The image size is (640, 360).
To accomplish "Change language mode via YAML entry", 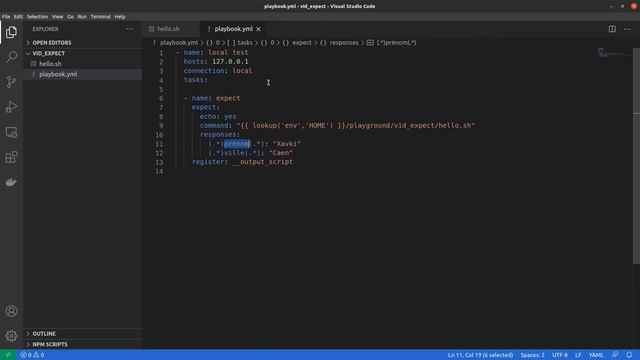I will click(x=596, y=355).
